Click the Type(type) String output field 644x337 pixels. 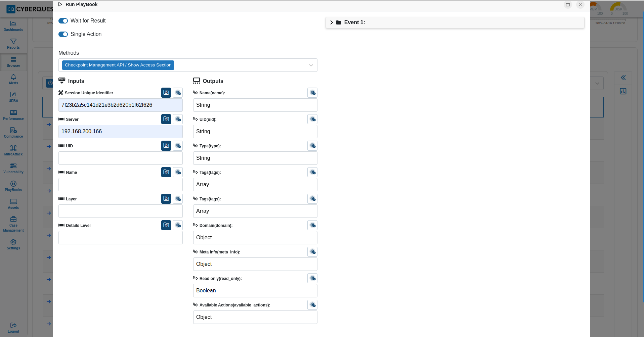255,158
